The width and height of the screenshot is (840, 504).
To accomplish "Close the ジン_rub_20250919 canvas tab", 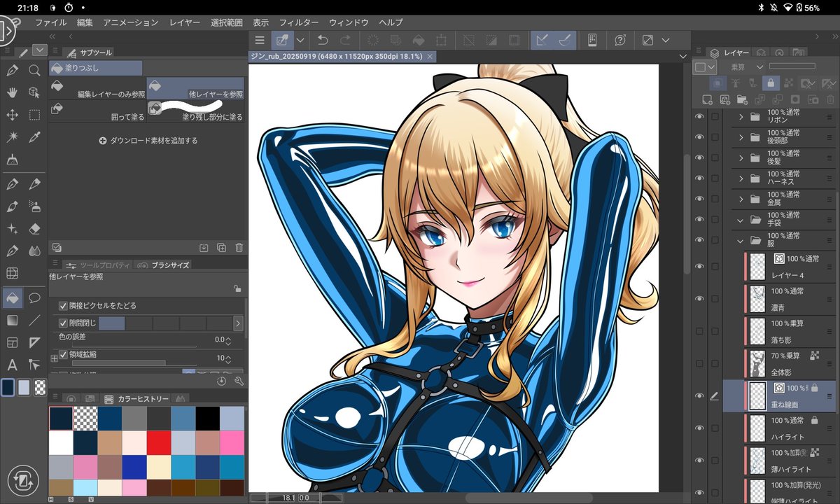I will (x=429, y=56).
